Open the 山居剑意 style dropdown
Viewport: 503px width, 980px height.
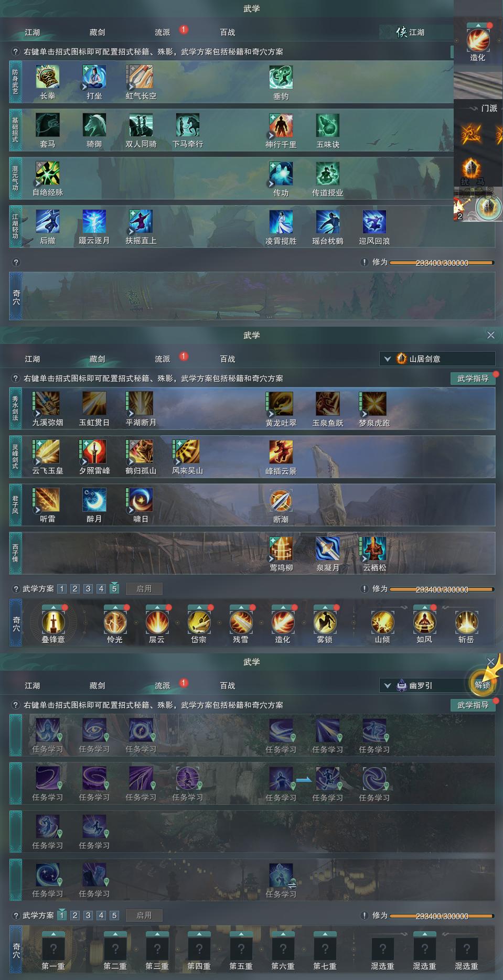pyautogui.click(x=437, y=359)
